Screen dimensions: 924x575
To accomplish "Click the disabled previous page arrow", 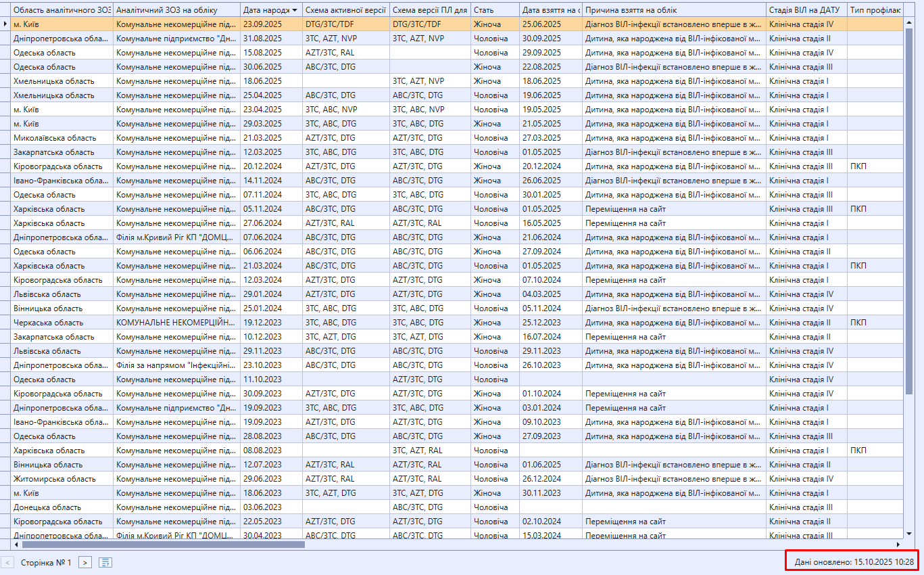I will click(7, 562).
